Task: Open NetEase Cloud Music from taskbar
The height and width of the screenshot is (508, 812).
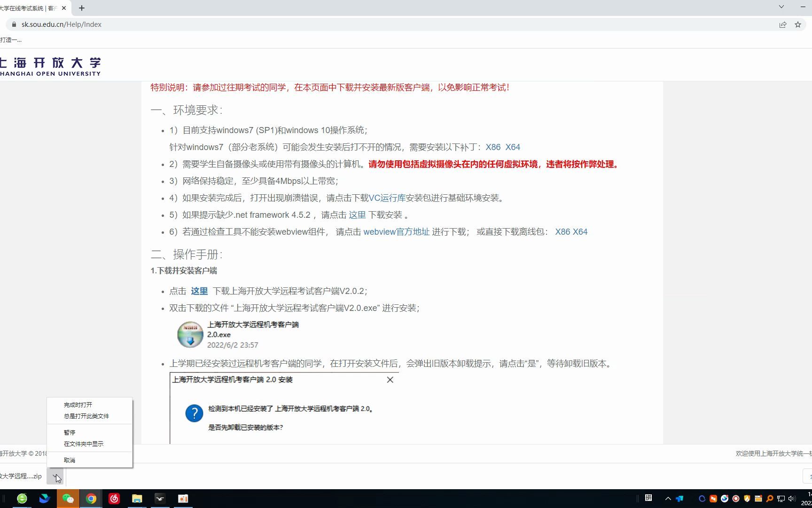Action: [x=114, y=499]
